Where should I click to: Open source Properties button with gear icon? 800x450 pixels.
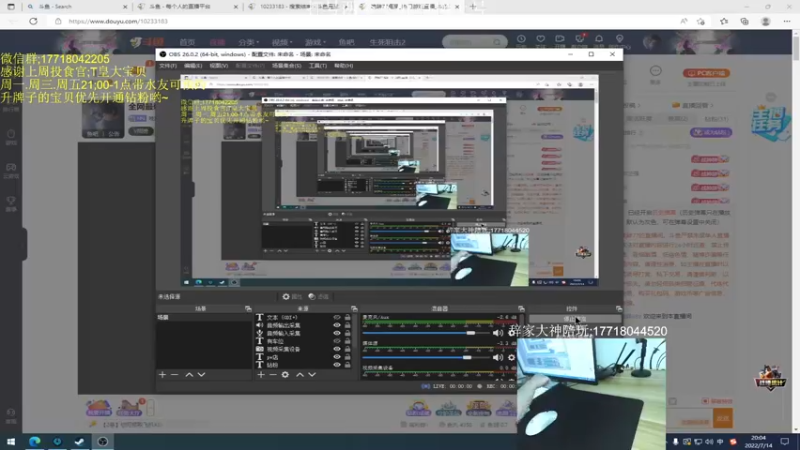point(292,296)
